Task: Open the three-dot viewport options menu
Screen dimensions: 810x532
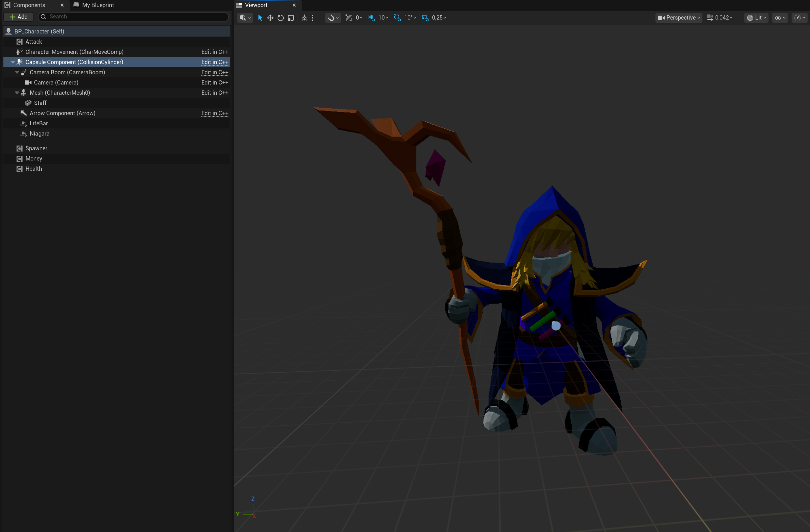Action: (x=312, y=18)
